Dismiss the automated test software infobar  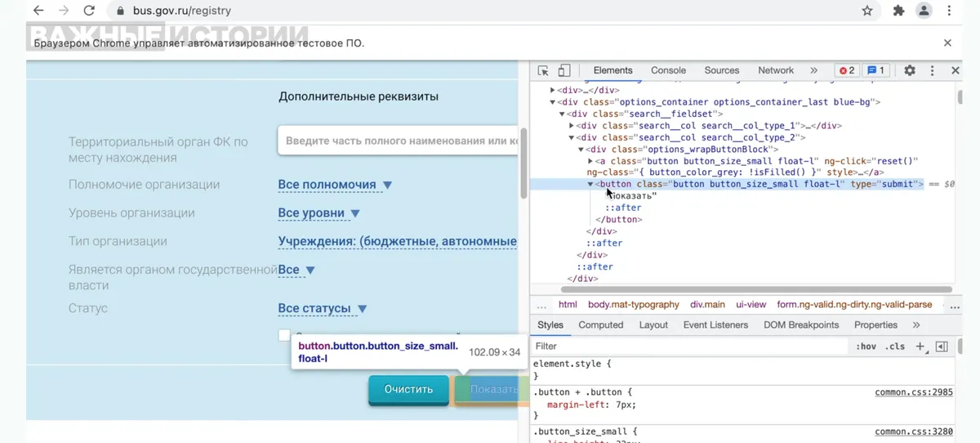pyautogui.click(x=947, y=43)
